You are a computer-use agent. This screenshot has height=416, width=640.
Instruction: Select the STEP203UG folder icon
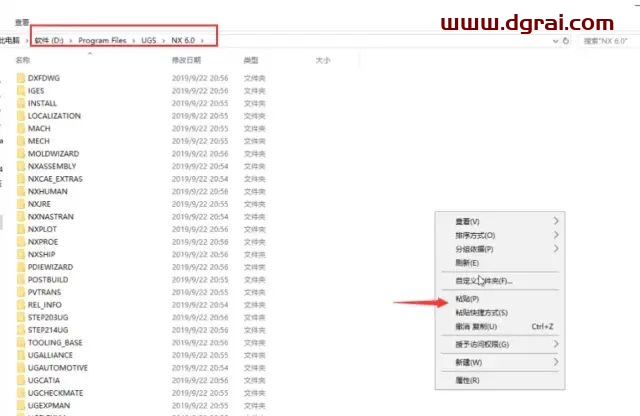tap(21, 318)
